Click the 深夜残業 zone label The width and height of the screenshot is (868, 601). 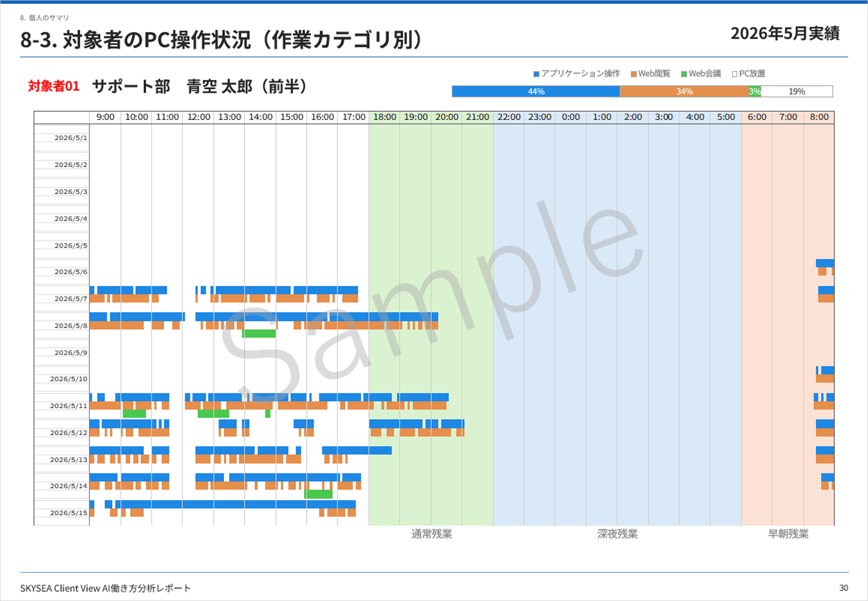[618, 534]
